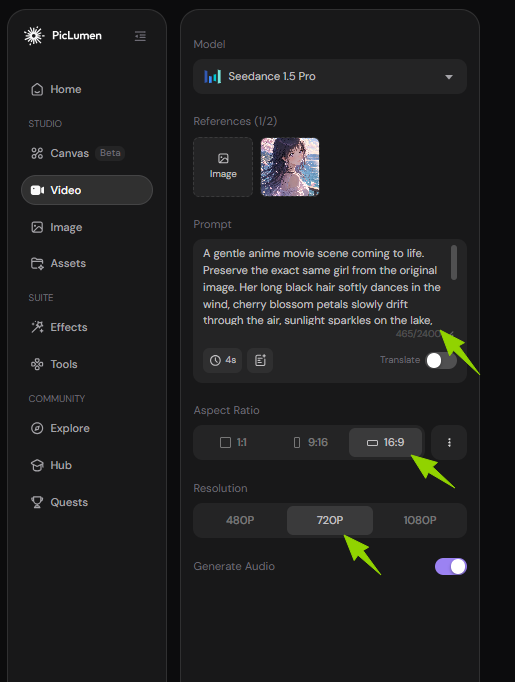Click the Effects magic wand icon
The image size is (515, 682).
click(x=37, y=327)
